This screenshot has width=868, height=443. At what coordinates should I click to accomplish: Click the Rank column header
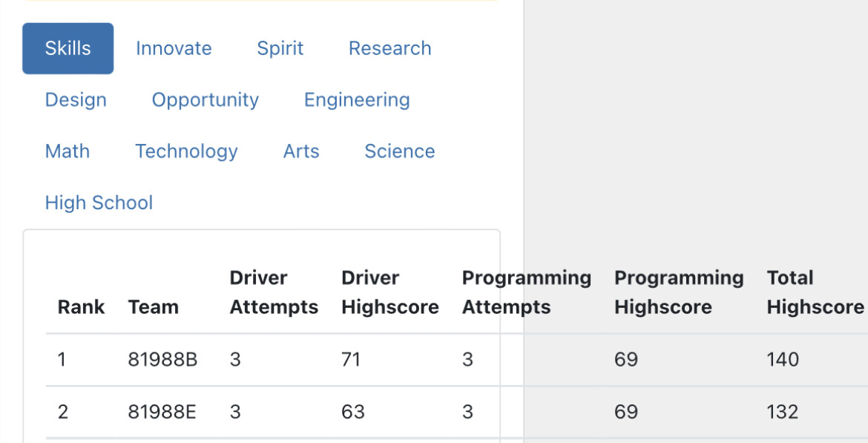click(81, 306)
